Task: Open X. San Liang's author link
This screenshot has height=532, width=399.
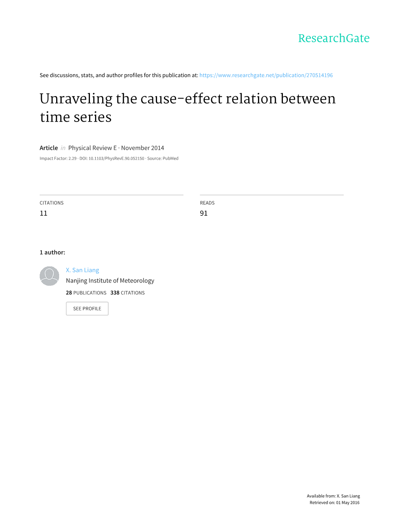Action: tap(82, 270)
